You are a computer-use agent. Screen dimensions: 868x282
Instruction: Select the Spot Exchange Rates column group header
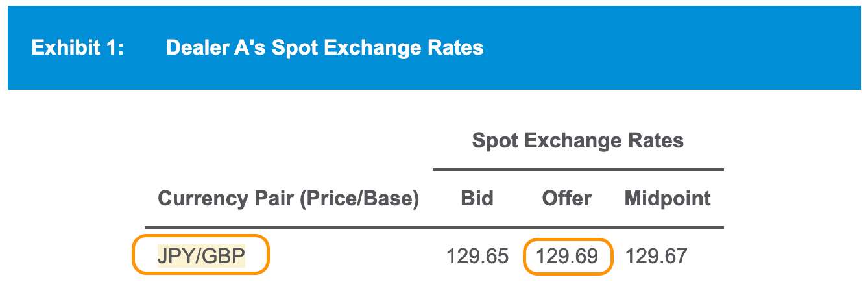577,140
